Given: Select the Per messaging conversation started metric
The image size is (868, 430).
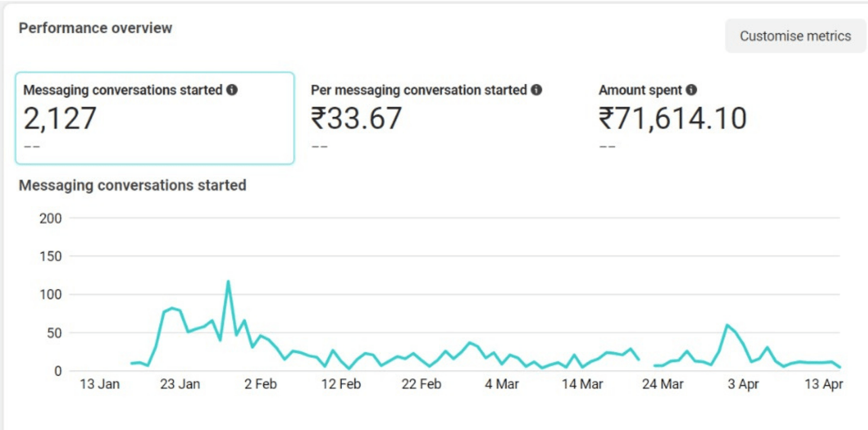Looking at the screenshot, I should (x=418, y=90).
